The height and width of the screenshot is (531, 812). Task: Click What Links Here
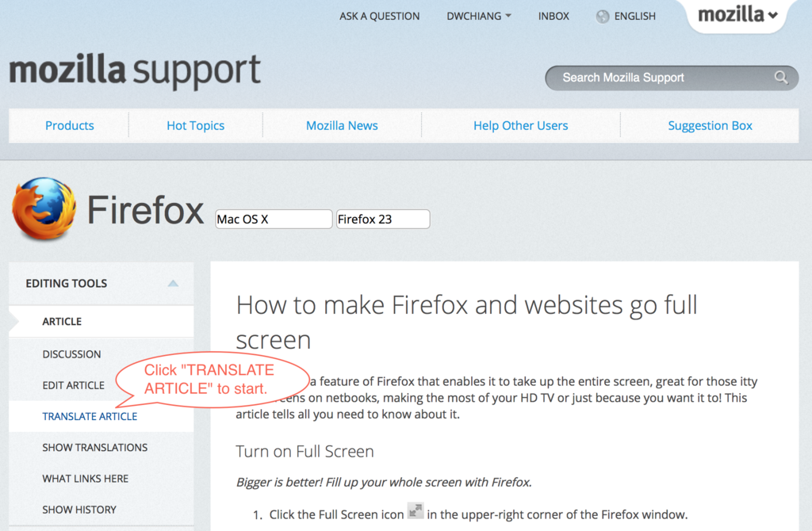[85, 479]
